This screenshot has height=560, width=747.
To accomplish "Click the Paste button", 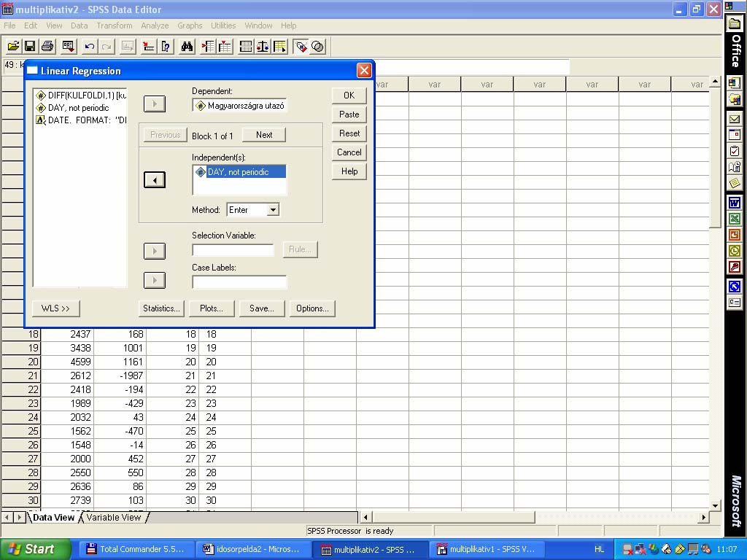I will [x=349, y=114].
